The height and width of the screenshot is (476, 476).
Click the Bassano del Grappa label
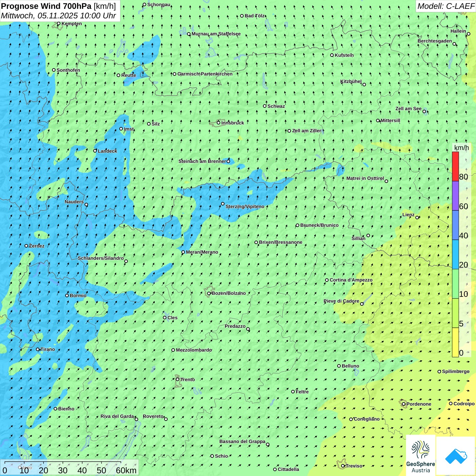tap(242, 441)
